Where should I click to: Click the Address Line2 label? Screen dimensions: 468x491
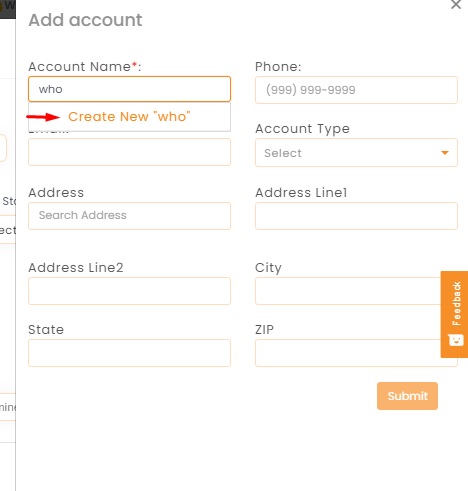(76, 268)
